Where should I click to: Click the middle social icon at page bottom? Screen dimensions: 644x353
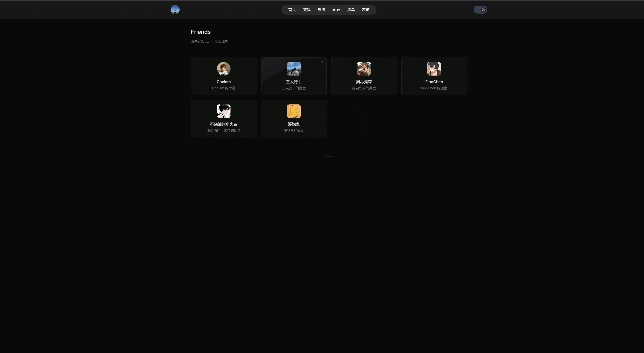coord(329,156)
